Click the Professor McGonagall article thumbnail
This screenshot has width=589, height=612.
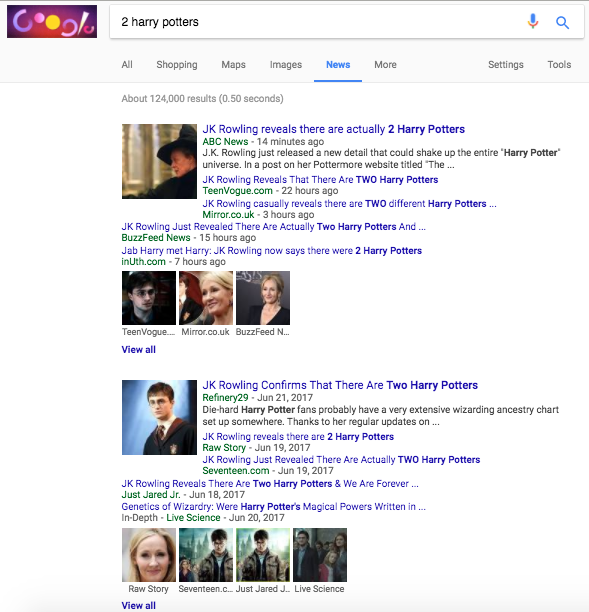coord(159,161)
